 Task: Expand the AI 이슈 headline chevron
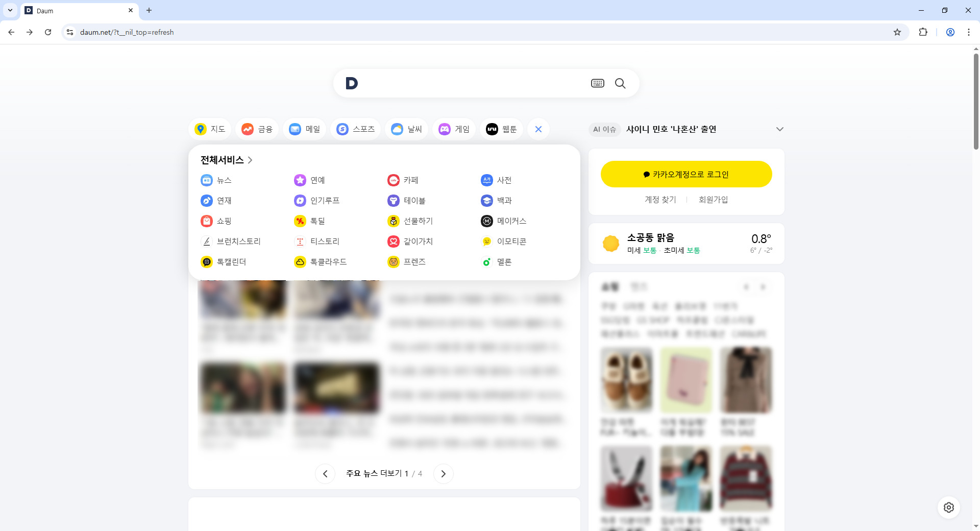(779, 129)
